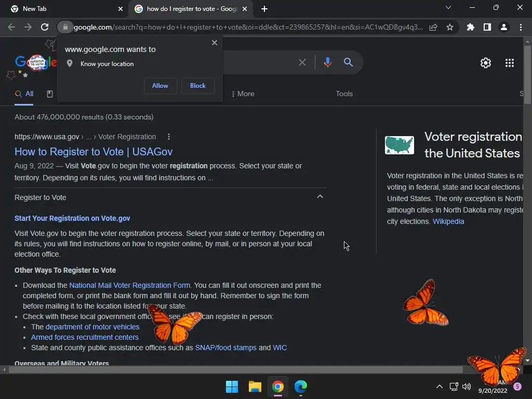
Task: Follow the department of motor vehicles link
Action: (92, 327)
